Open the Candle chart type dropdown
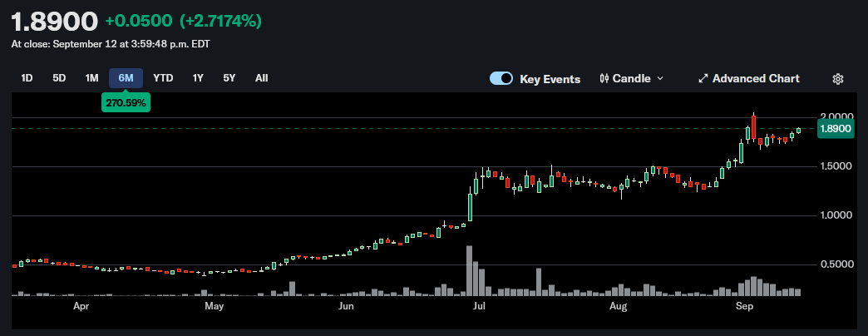The width and height of the screenshot is (868, 336). 632,79
